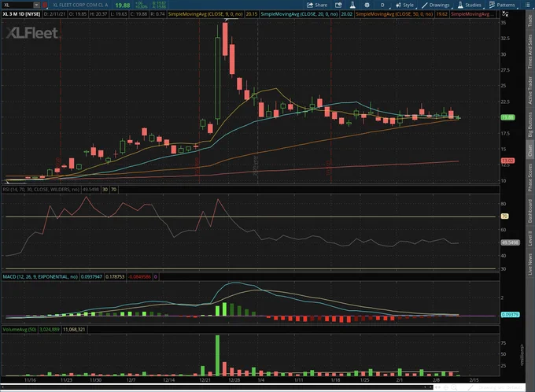
Task: Click the RSI study label
Action: coord(41,189)
